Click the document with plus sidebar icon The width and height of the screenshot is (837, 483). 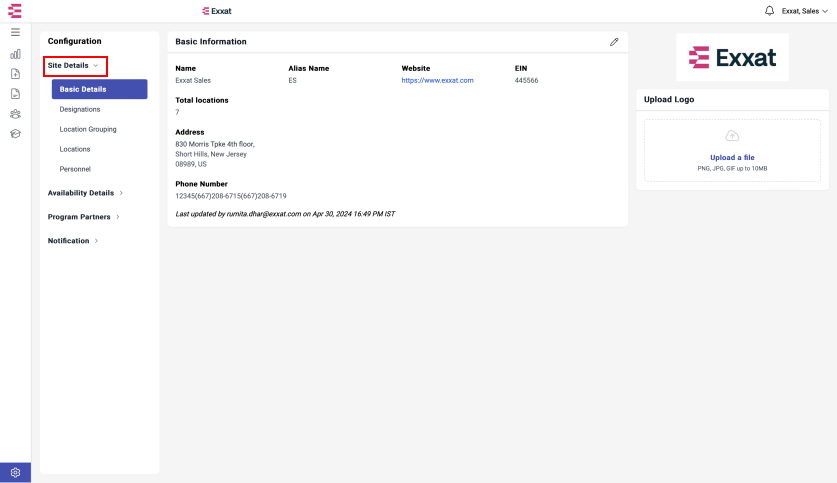15,74
